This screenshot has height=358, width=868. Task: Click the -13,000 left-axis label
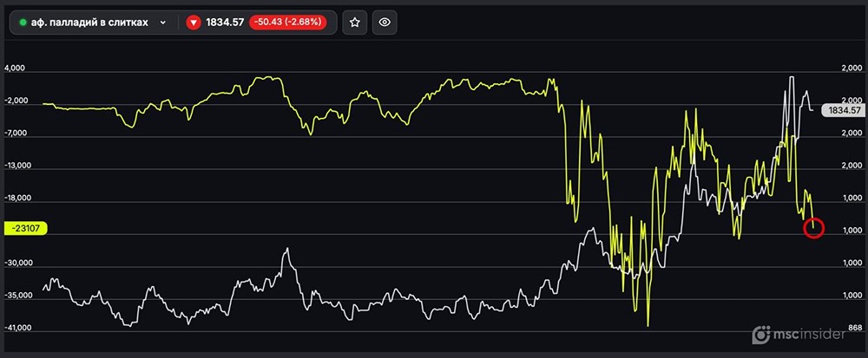[x=17, y=166]
